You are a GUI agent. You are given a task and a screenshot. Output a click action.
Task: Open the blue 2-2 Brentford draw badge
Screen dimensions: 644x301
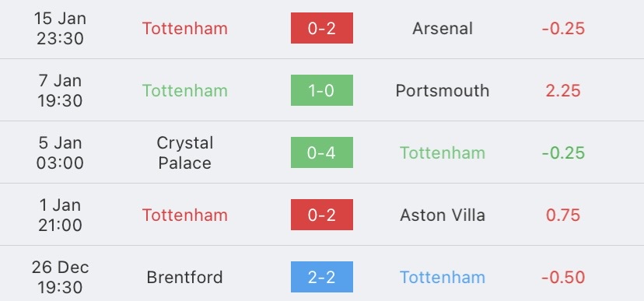pyautogui.click(x=321, y=277)
